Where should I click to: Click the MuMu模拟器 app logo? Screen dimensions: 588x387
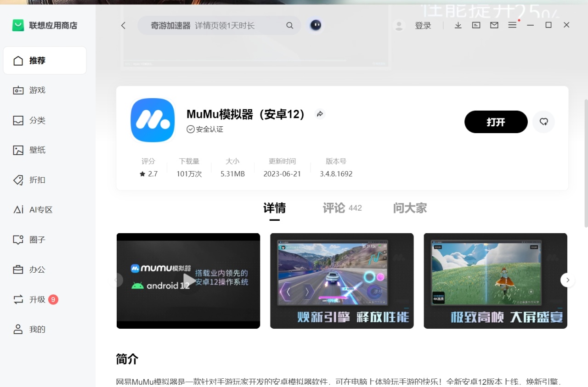click(153, 120)
